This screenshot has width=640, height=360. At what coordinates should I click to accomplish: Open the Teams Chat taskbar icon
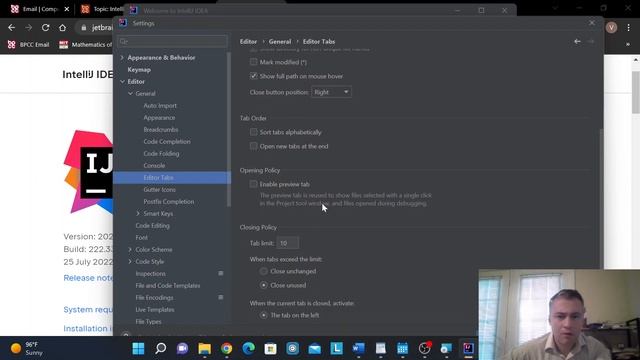(x=182, y=349)
